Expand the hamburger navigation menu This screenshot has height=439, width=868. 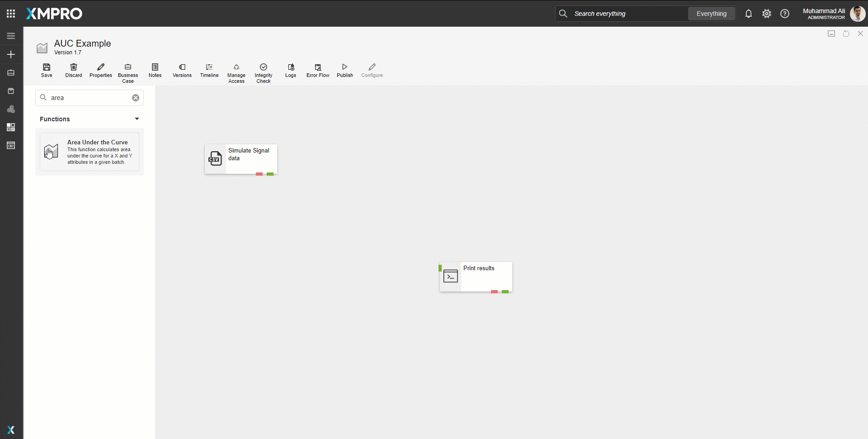[x=11, y=36]
